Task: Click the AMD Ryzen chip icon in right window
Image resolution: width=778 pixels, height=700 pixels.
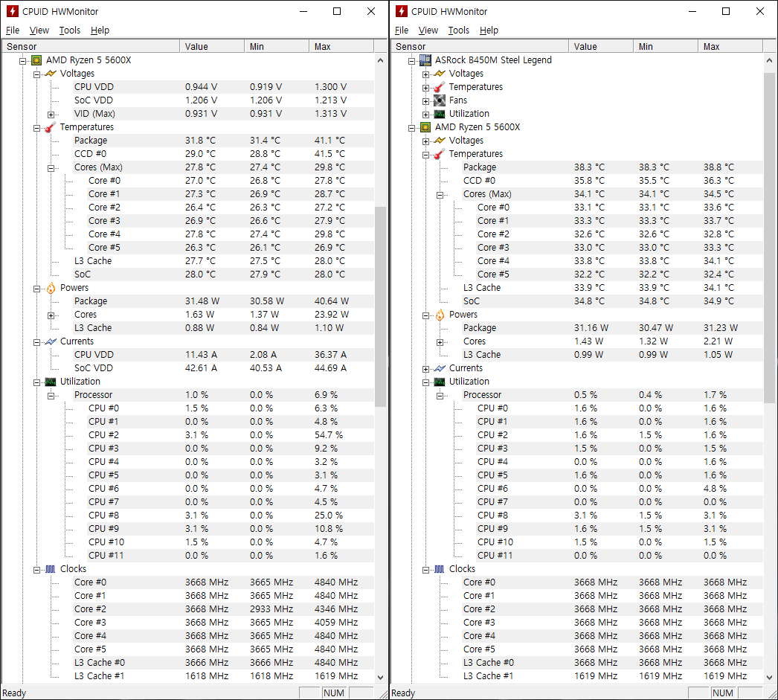Action: coord(425,127)
